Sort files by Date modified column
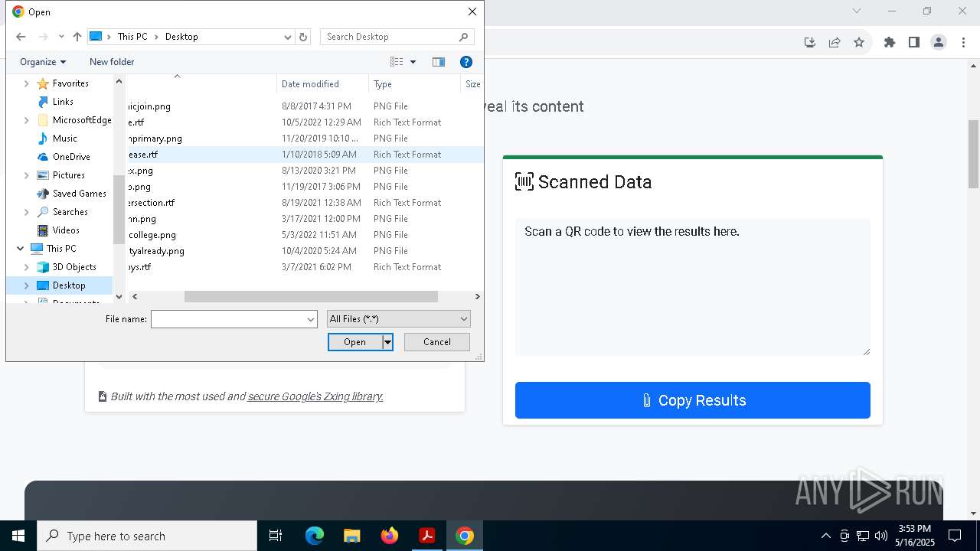This screenshot has width=980, height=551. (322, 84)
